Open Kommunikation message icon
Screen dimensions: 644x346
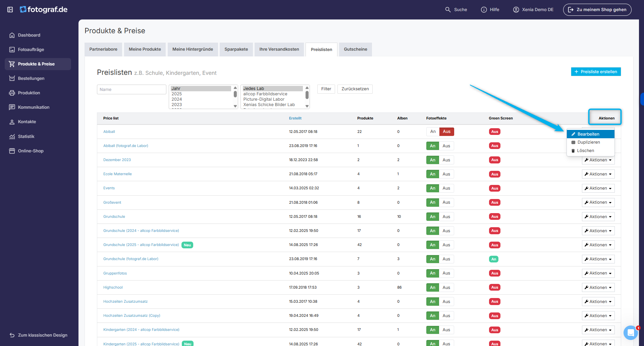tap(12, 107)
